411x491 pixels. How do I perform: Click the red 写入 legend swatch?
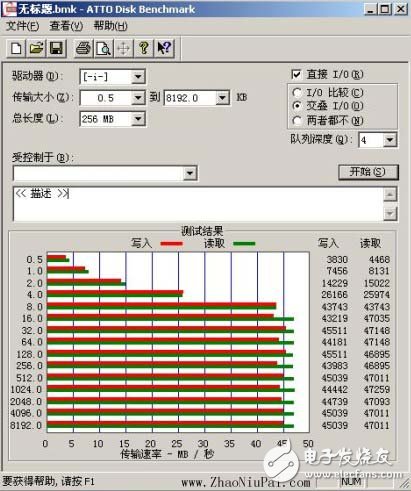(171, 244)
